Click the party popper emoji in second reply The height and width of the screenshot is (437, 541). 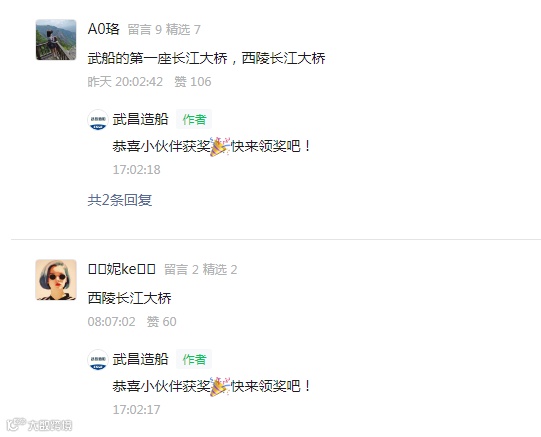click(x=220, y=386)
